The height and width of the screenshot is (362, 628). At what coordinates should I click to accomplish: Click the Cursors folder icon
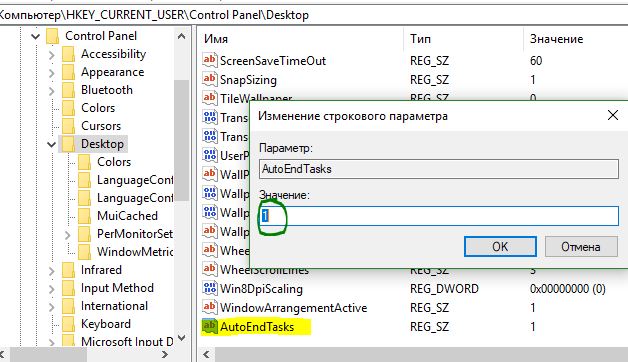[x=68, y=126]
